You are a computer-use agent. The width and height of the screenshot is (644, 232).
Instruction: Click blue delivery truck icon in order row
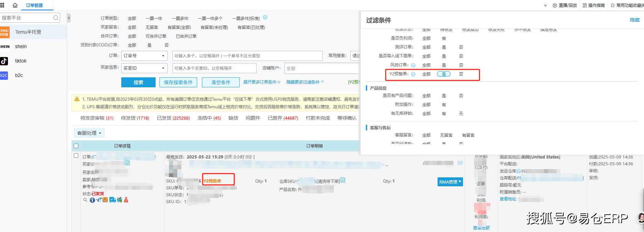click(x=112, y=200)
